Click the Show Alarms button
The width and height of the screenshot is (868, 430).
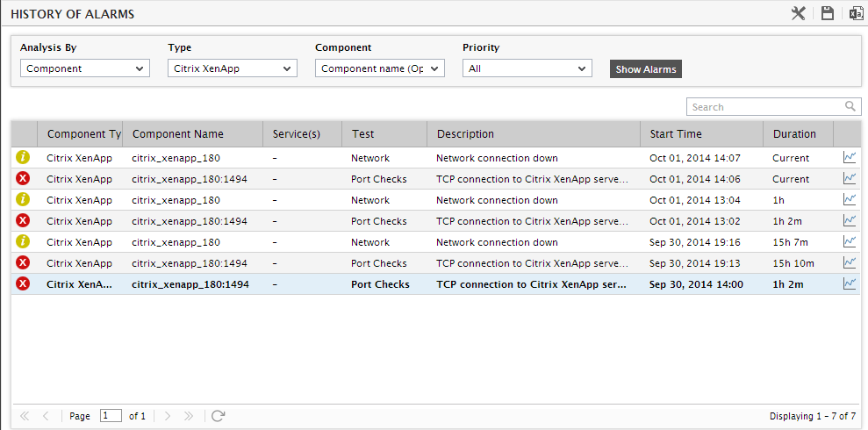coord(646,69)
